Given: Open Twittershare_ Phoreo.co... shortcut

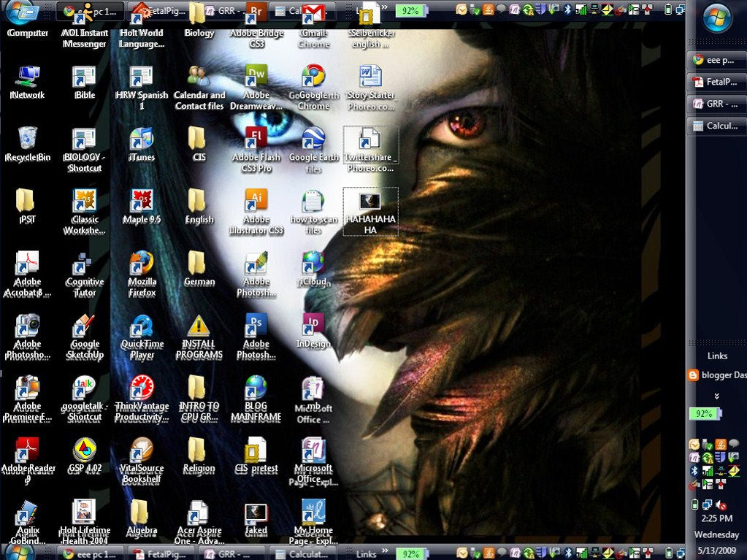Looking at the screenshot, I should pos(370,149).
